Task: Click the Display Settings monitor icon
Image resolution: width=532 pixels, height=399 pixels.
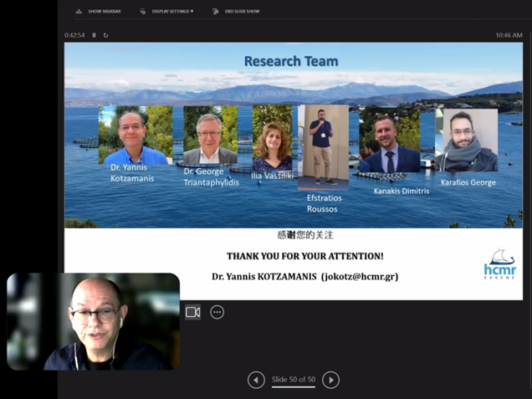Action: (x=143, y=11)
